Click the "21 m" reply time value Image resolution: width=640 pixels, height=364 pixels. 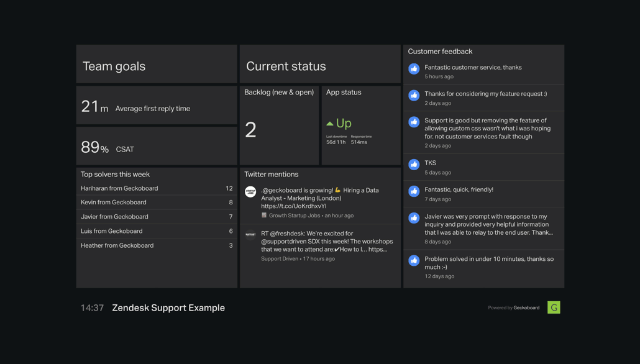coord(94,106)
